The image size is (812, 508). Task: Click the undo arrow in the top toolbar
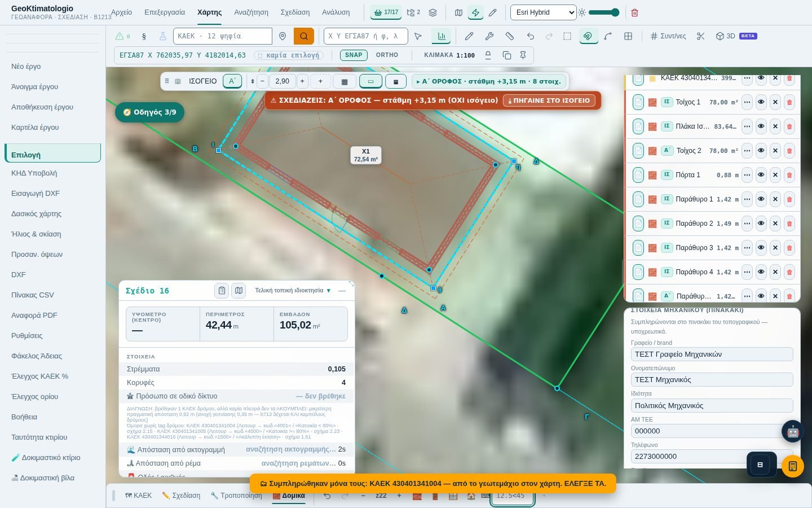click(x=530, y=36)
